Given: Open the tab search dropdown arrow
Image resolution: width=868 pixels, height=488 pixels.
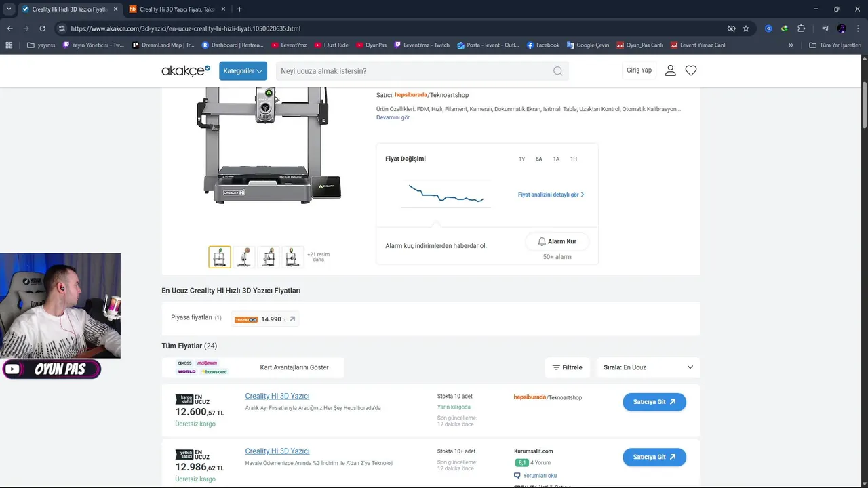Looking at the screenshot, I should 8,9.
